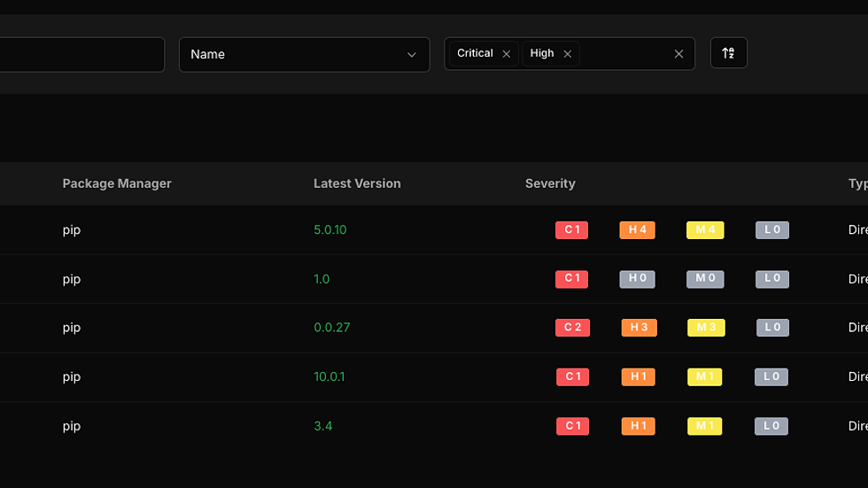Remove the High filter tag

tap(568, 54)
